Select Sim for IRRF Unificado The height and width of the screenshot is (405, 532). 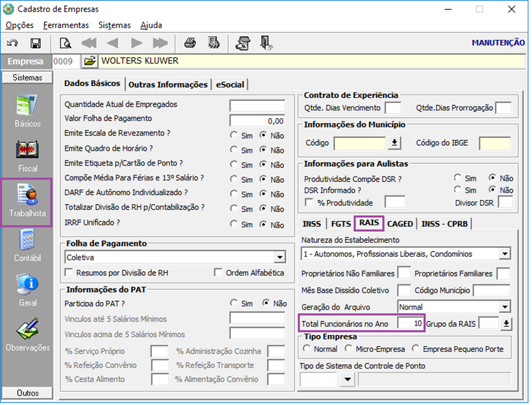(234, 224)
